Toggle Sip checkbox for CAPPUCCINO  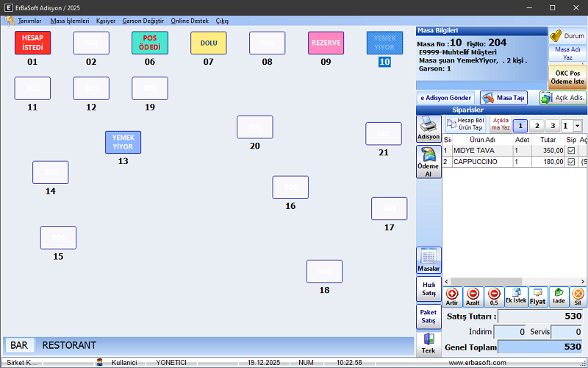pos(571,162)
